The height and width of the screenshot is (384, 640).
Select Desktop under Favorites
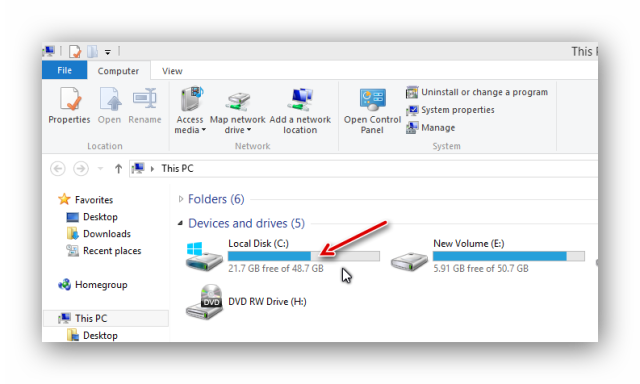(100, 217)
